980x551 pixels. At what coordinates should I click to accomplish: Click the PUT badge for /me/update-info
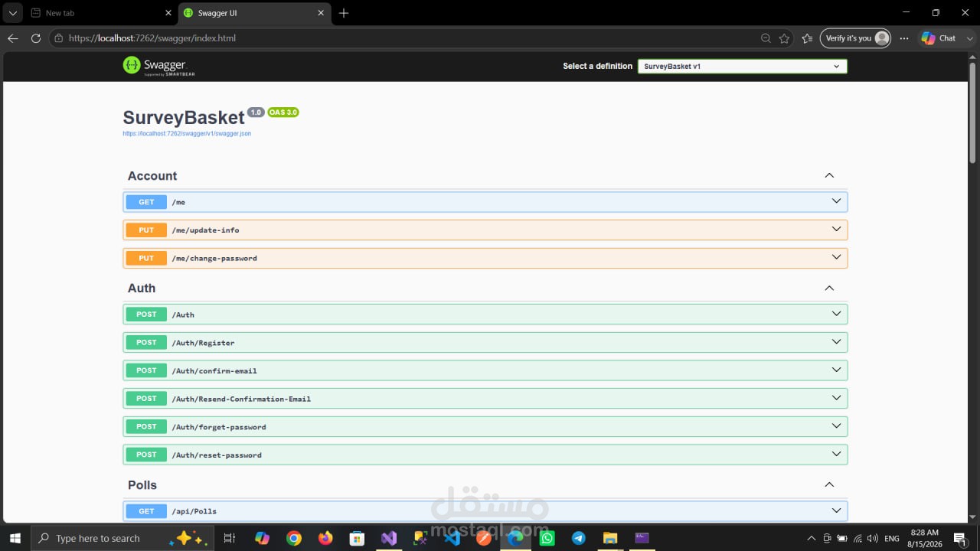tap(146, 230)
